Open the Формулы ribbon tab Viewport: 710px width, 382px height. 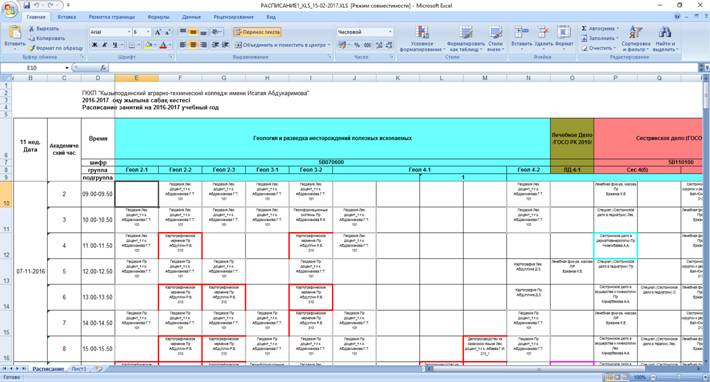tap(158, 17)
